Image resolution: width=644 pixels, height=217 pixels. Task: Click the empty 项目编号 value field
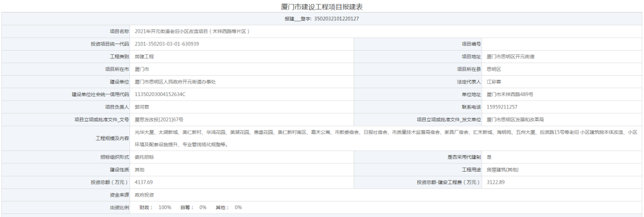[562, 44]
